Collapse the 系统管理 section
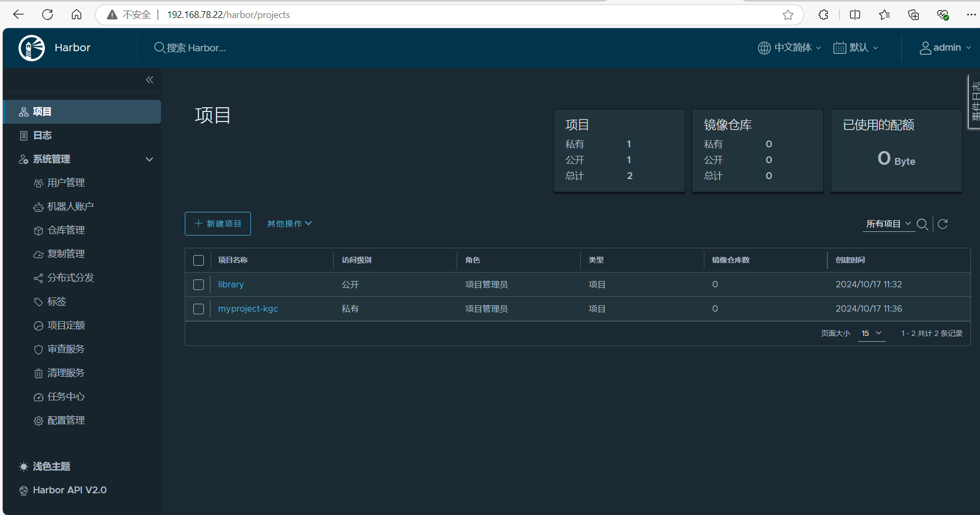 tap(149, 160)
